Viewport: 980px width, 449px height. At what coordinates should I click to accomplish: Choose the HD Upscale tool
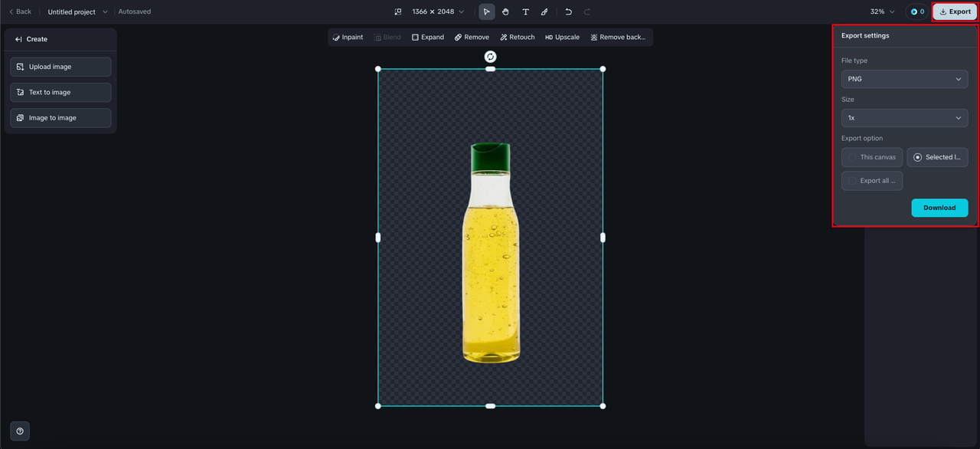click(x=562, y=37)
